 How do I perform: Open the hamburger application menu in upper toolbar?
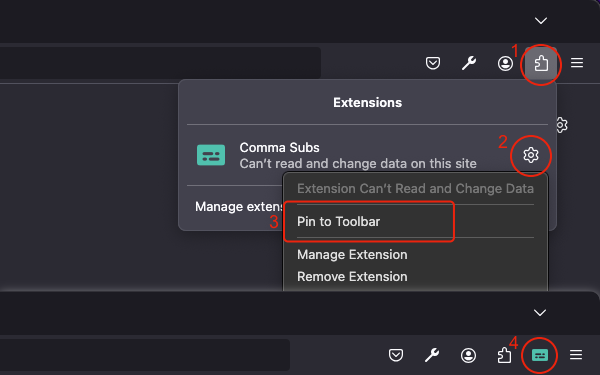tap(577, 63)
